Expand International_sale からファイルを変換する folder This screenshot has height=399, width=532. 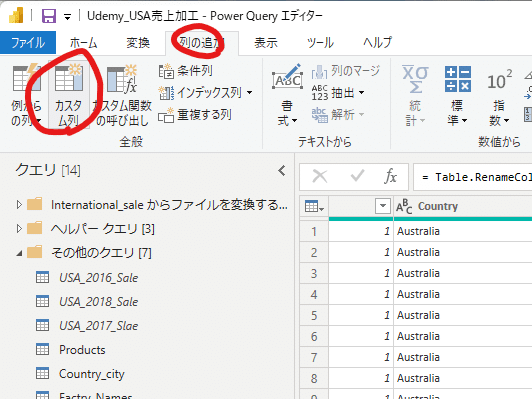19,205
